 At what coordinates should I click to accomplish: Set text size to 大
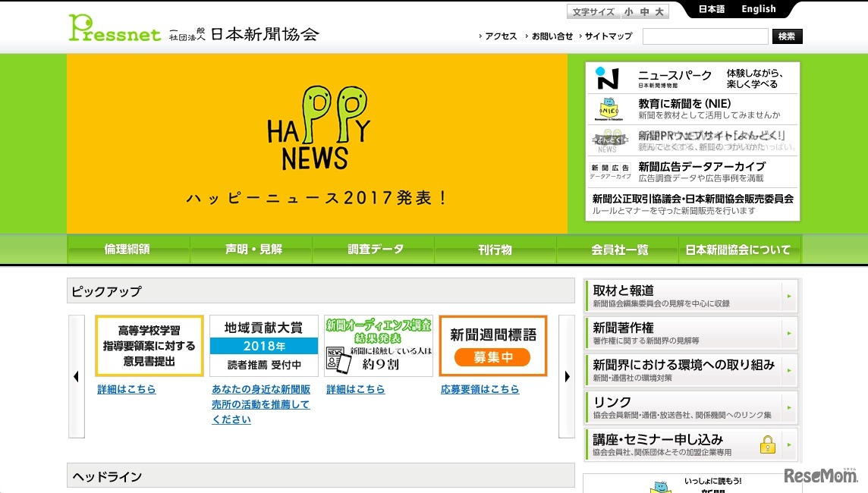pyautogui.click(x=659, y=11)
